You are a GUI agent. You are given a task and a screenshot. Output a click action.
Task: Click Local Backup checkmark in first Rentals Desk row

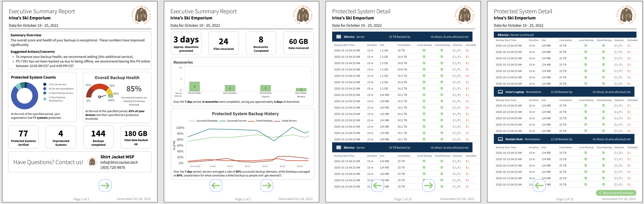[x=586, y=153]
